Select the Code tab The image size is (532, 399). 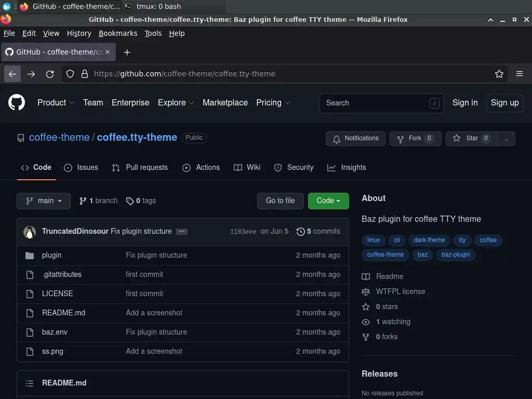(x=36, y=168)
